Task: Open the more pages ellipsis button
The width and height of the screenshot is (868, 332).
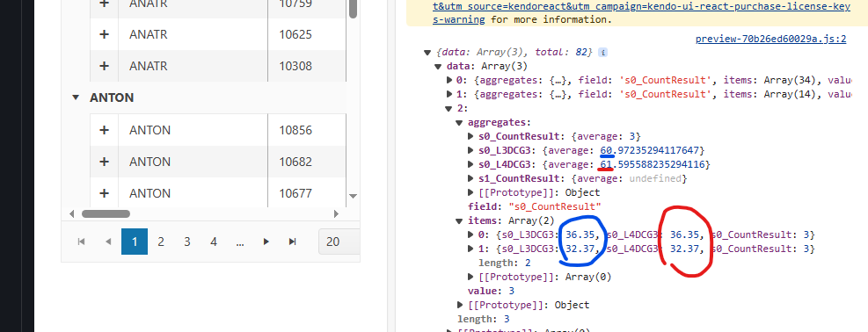Action: click(240, 242)
